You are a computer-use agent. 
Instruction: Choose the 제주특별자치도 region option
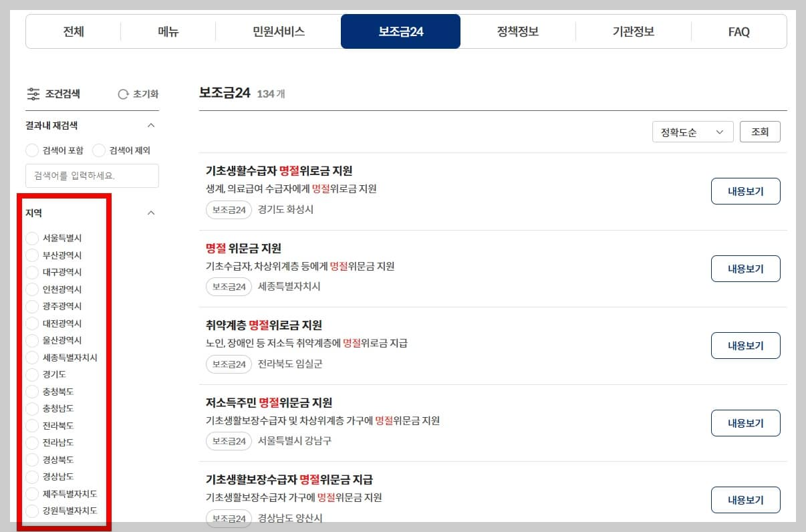31,494
